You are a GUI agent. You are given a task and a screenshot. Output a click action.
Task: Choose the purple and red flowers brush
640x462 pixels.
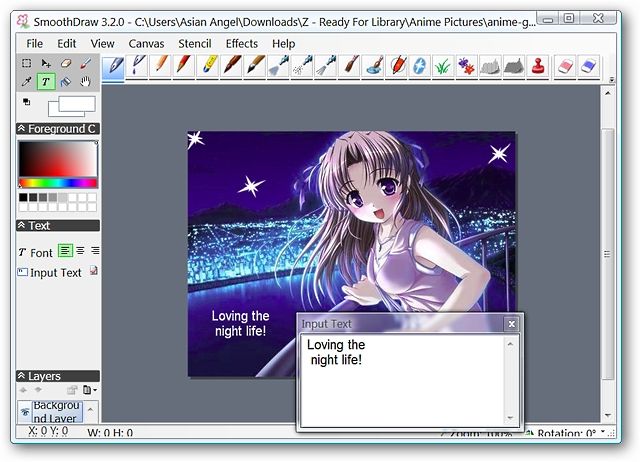pos(467,67)
